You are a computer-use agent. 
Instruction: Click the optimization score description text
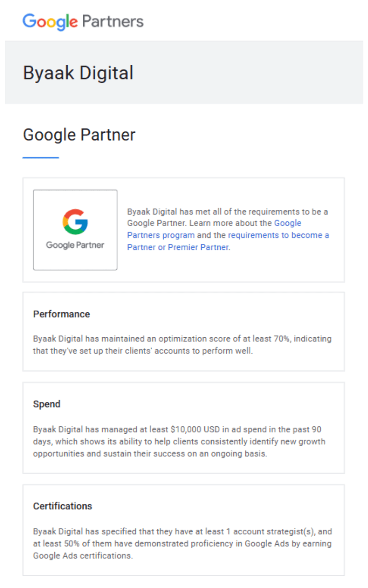(182, 345)
